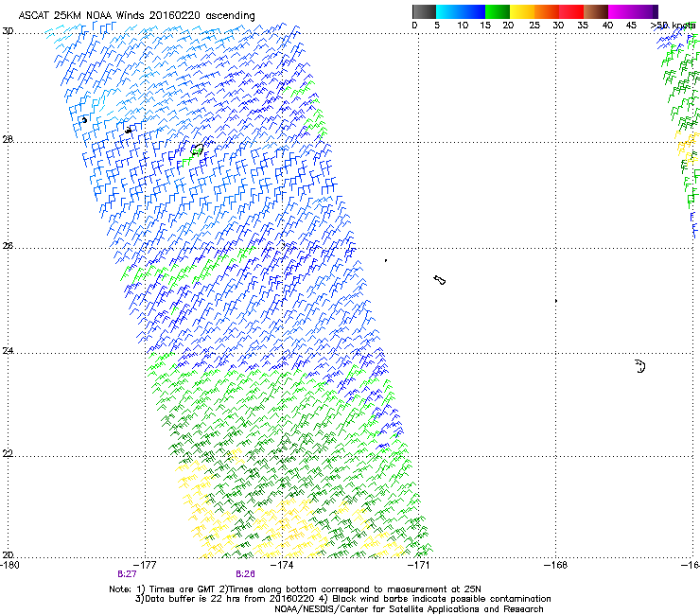Click the >50 knots legend label
The image size is (700, 615).
673,26
